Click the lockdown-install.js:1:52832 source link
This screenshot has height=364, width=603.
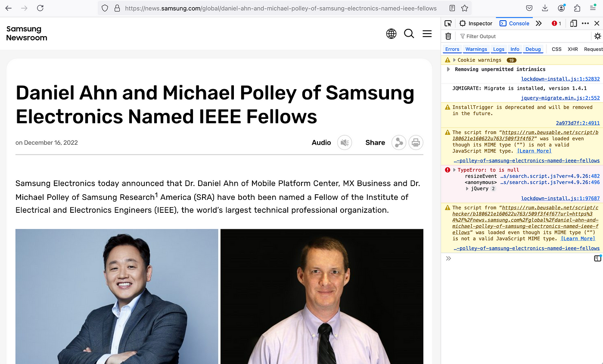pyautogui.click(x=560, y=79)
